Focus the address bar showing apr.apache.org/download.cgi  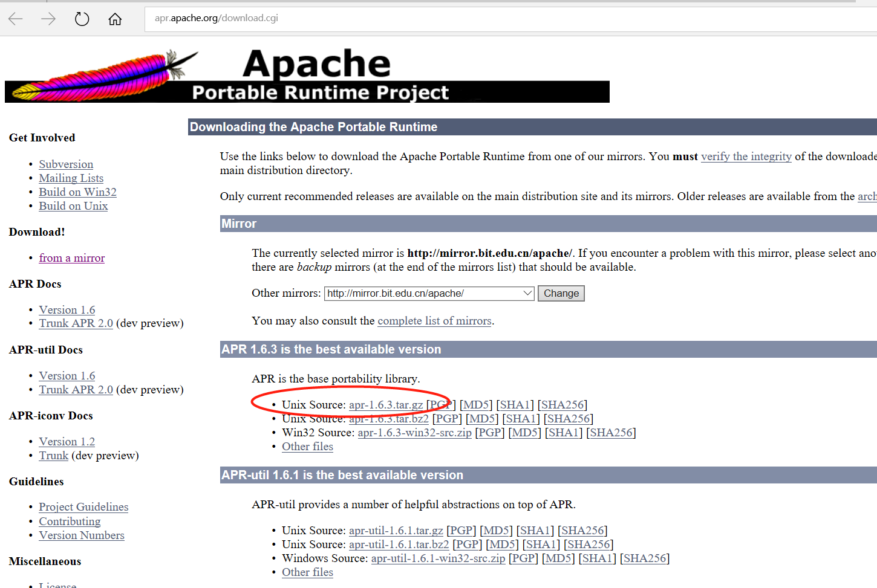pyautogui.click(x=511, y=19)
